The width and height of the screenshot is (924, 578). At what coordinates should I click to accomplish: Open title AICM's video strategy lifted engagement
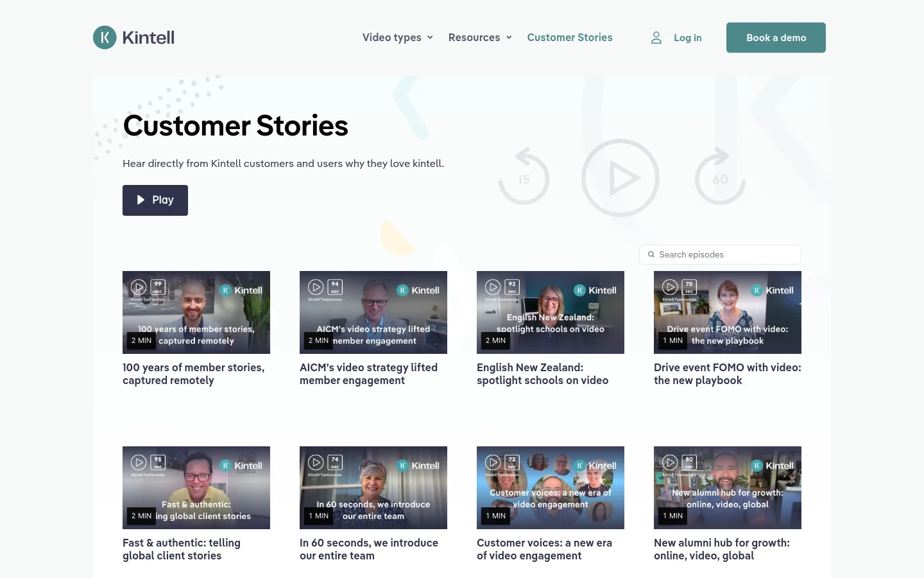pyautogui.click(x=368, y=374)
